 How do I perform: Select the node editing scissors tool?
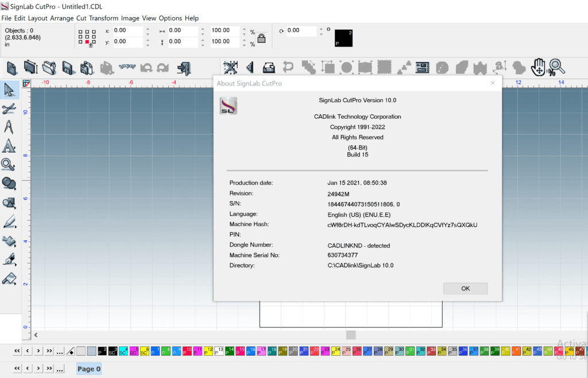point(10,108)
